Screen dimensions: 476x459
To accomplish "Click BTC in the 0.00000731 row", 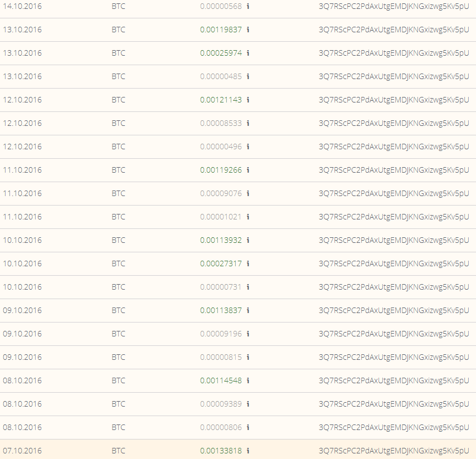I will (118, 287).
